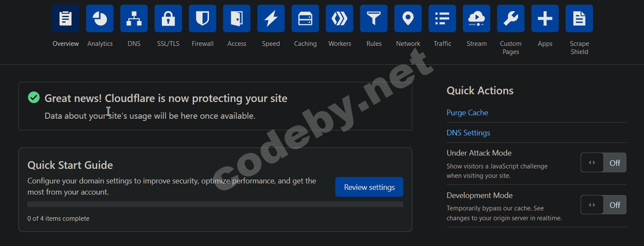Open the Overview clipboard icon
The height and width of the screenshot is (246, 644).
tap(66, 18)
